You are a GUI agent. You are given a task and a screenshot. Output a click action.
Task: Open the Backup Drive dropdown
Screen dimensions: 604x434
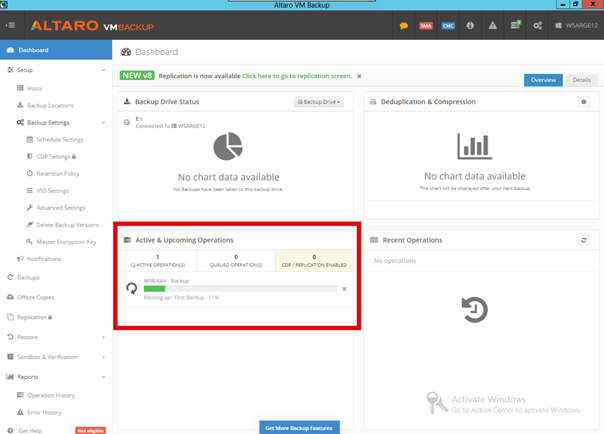coord(319,102)
